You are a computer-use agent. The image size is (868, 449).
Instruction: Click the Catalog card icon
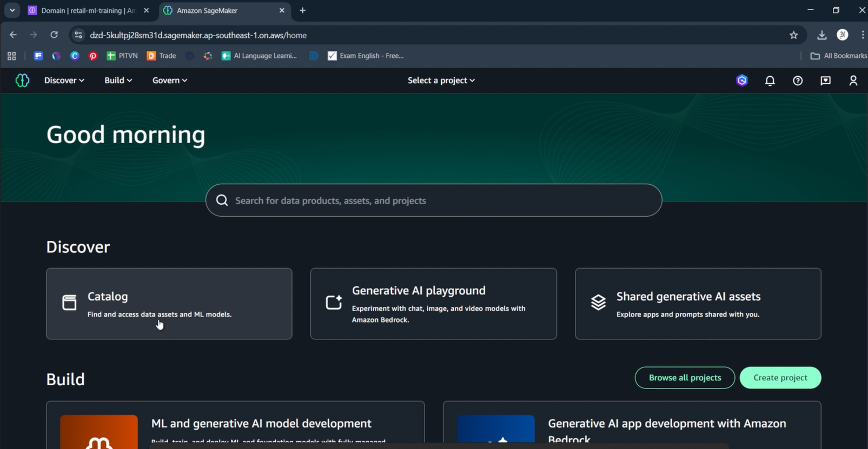tap(69, 303)
